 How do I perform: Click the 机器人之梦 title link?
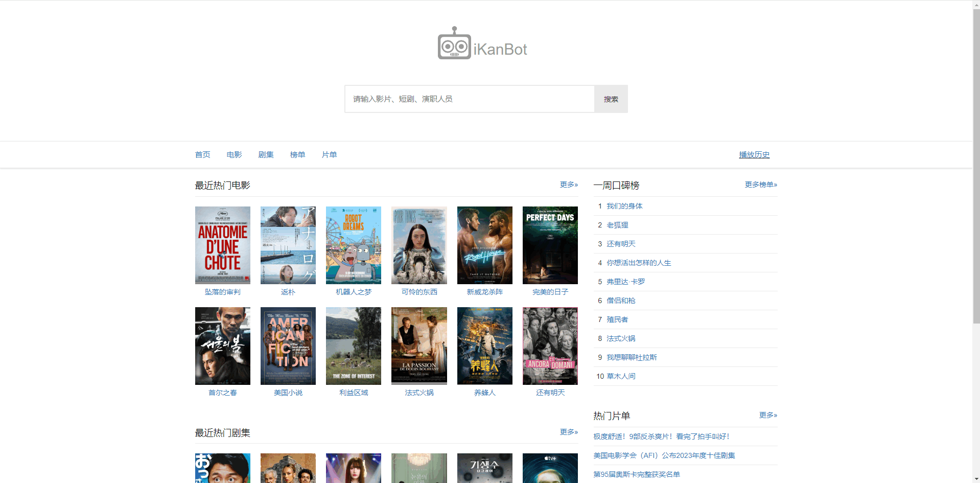354,292
